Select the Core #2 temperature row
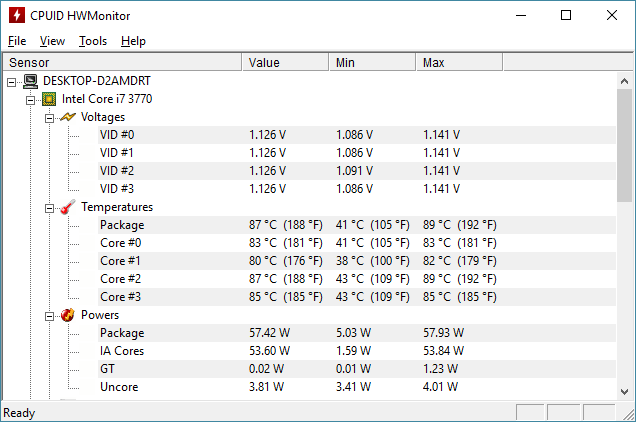 [x=357, y=279]
